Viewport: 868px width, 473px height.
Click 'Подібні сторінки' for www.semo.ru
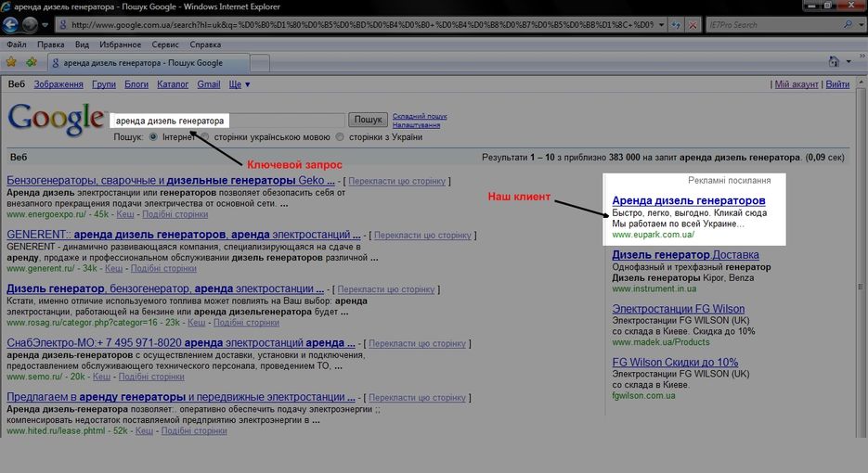point(151,377)
